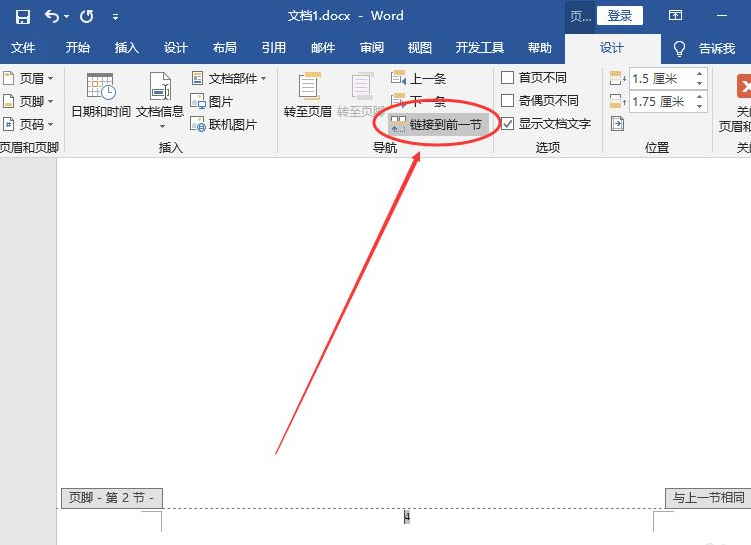Uncheck 显示文档文字 checkbox
This screenshot has height=545, width=751.
pos(508,124)
